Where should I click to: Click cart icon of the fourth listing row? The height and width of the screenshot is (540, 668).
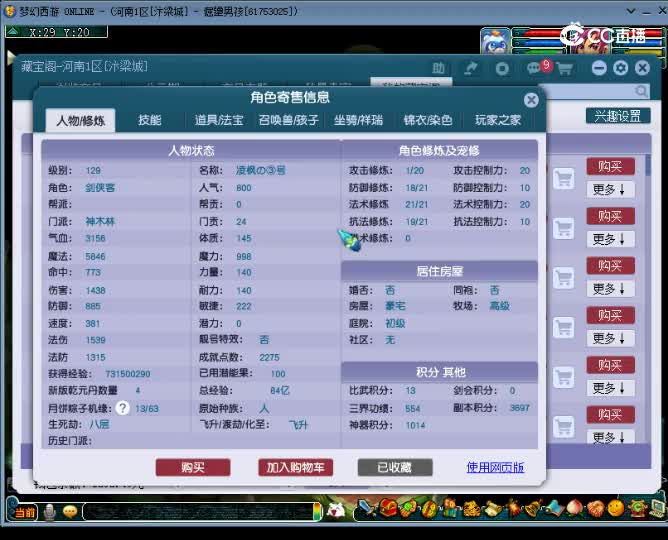coord(564,327)
